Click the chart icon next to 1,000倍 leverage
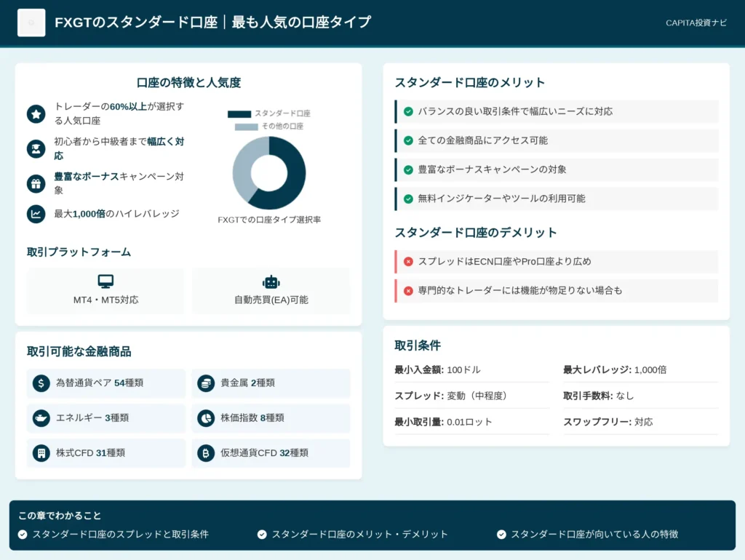The image size is (745, 560). coord(36,214)
